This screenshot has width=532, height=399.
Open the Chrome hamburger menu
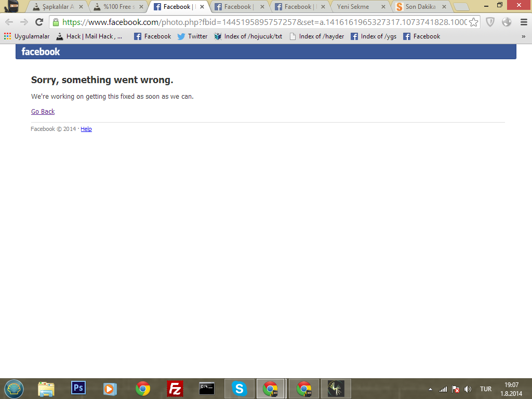pyautogui.click(x=524, y=22)
